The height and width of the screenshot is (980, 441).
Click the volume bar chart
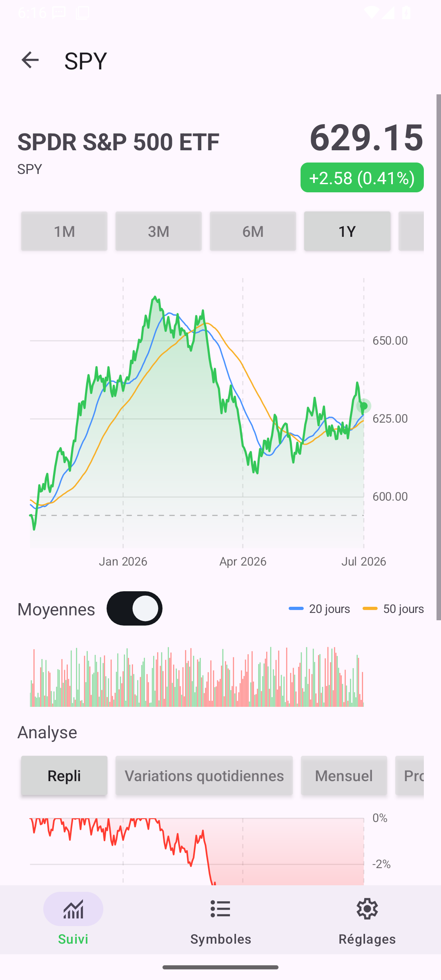tap(197, 677)
